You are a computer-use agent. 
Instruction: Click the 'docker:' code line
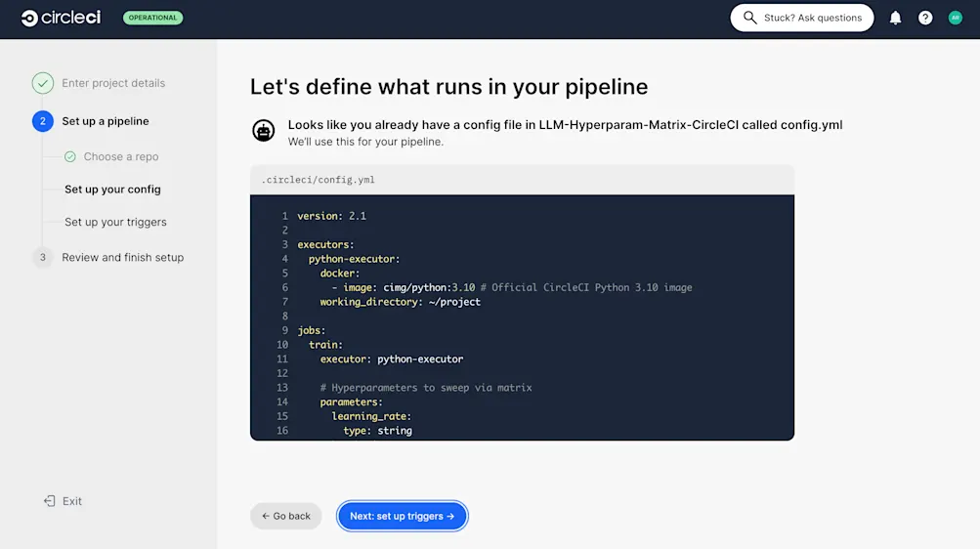click(340, 274)
